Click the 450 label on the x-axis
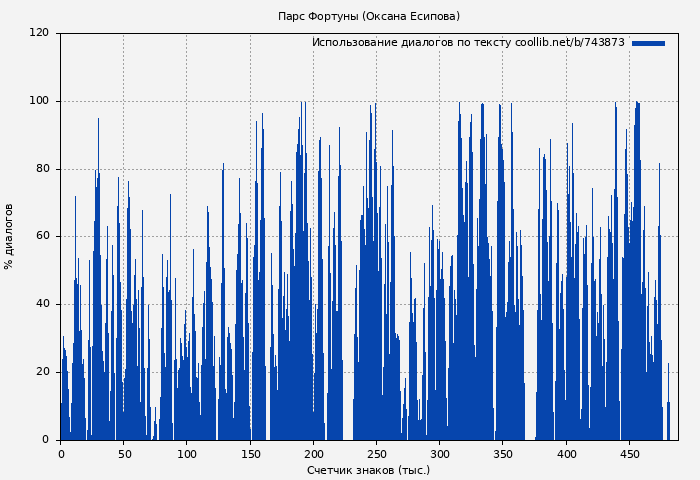The image size is (700, 480). pyautogui.click(x=630, y=454)
